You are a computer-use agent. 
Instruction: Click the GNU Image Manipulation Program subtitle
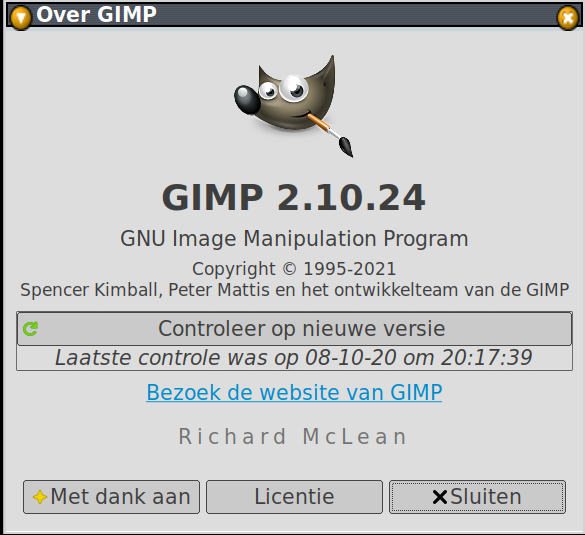294,239
